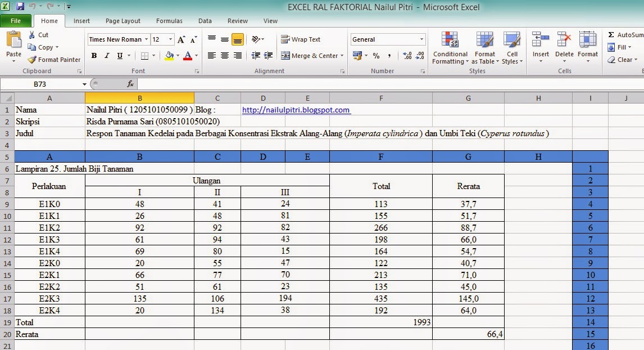Toggle italic formatting
This screenshot has height=350, width=644.
click(x=107, y=56)
